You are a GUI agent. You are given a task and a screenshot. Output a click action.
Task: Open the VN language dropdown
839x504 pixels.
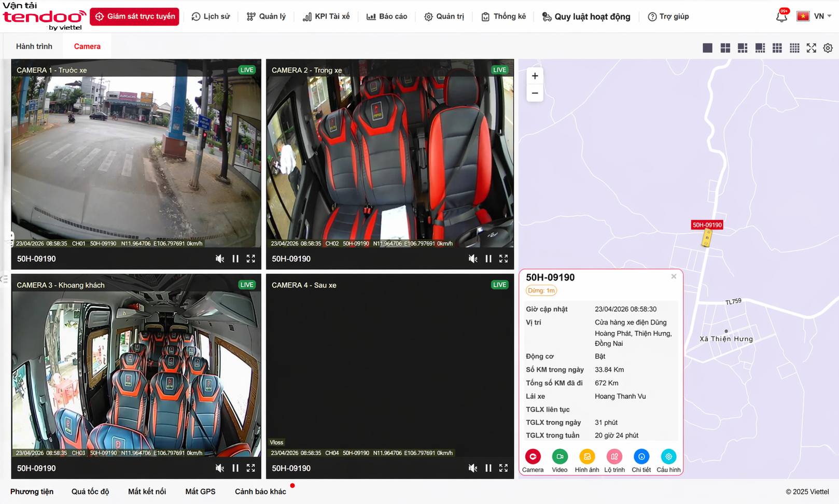point(821,17)
